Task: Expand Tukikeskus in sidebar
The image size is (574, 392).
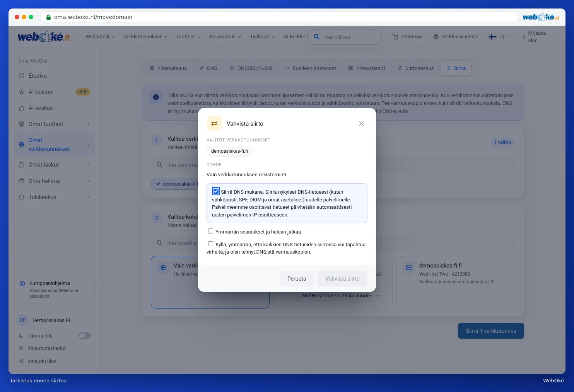Action: point(54,197)
